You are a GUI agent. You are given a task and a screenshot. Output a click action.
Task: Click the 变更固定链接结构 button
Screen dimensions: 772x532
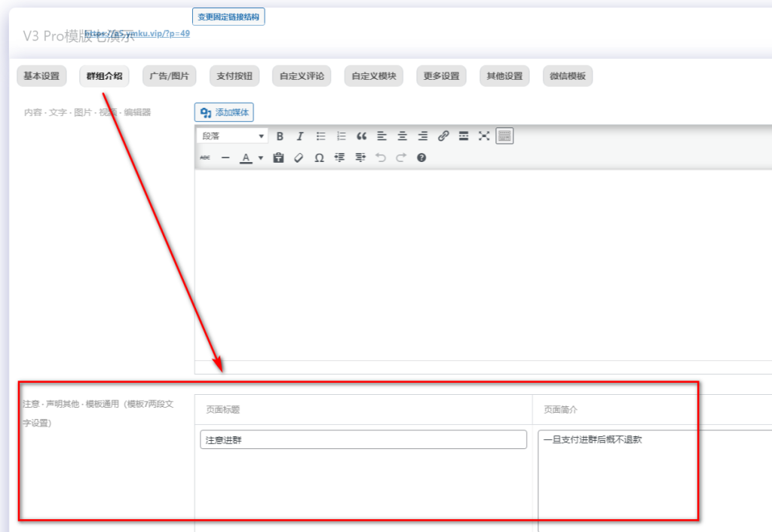(x=228, y=17)
